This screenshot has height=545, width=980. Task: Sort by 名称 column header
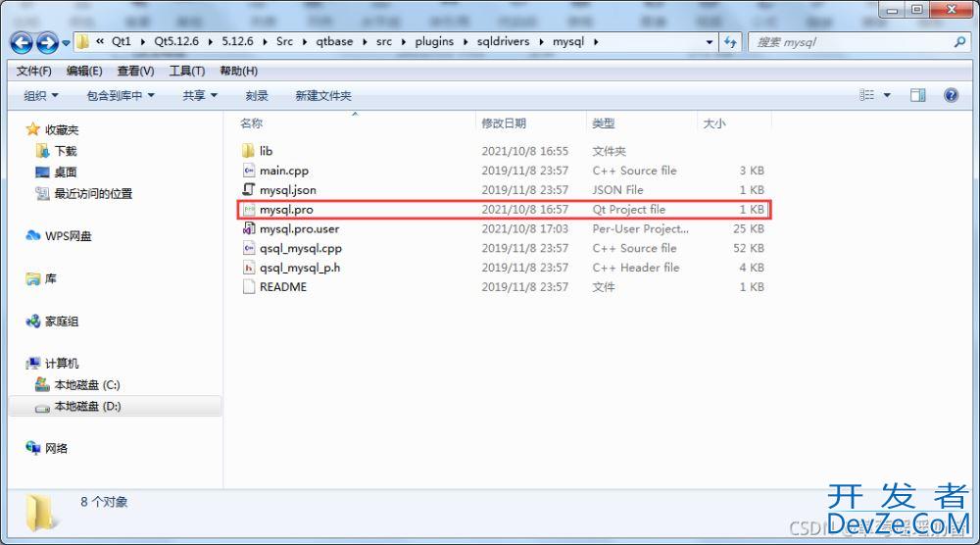[x=251, y=124]
